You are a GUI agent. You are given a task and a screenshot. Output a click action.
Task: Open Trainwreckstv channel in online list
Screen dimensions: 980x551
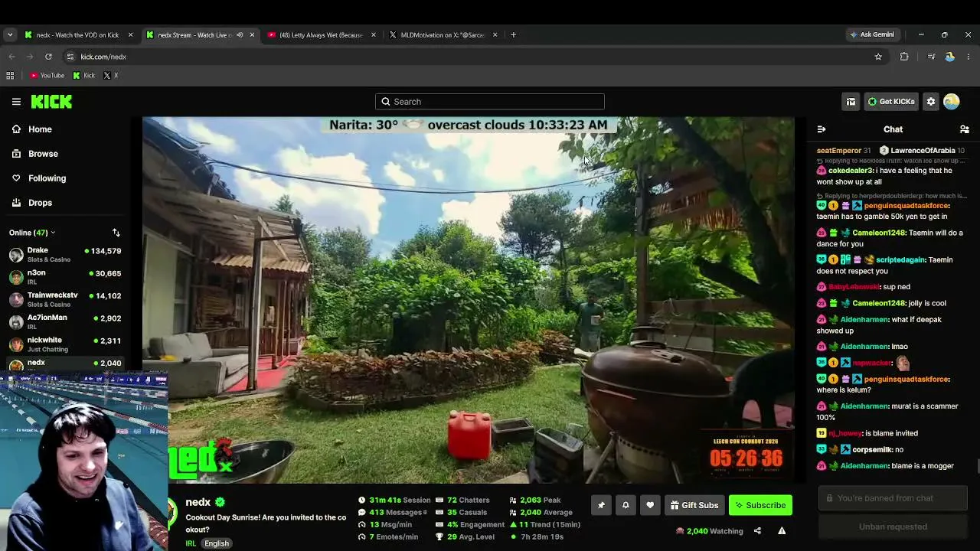pyautogui.click(x=66, y=299)
